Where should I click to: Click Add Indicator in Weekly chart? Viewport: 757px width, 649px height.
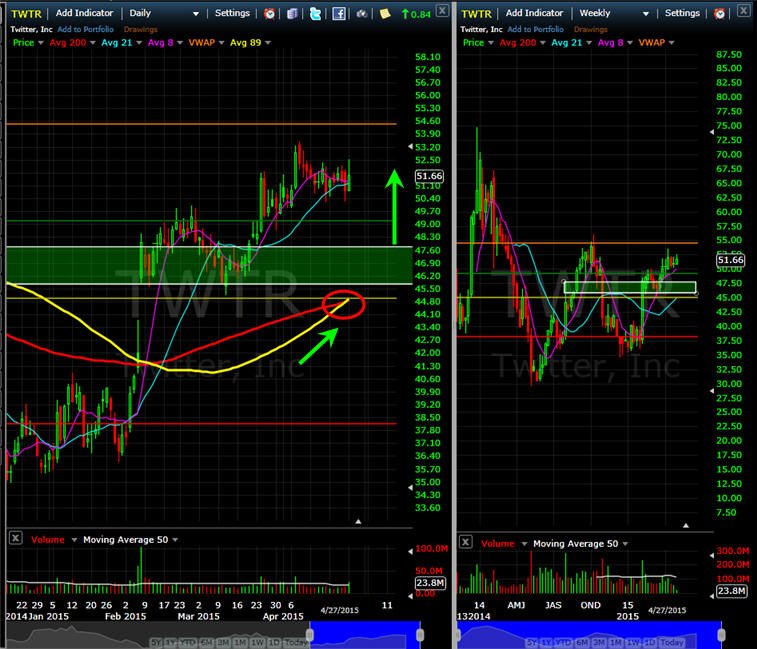(534, 13)
